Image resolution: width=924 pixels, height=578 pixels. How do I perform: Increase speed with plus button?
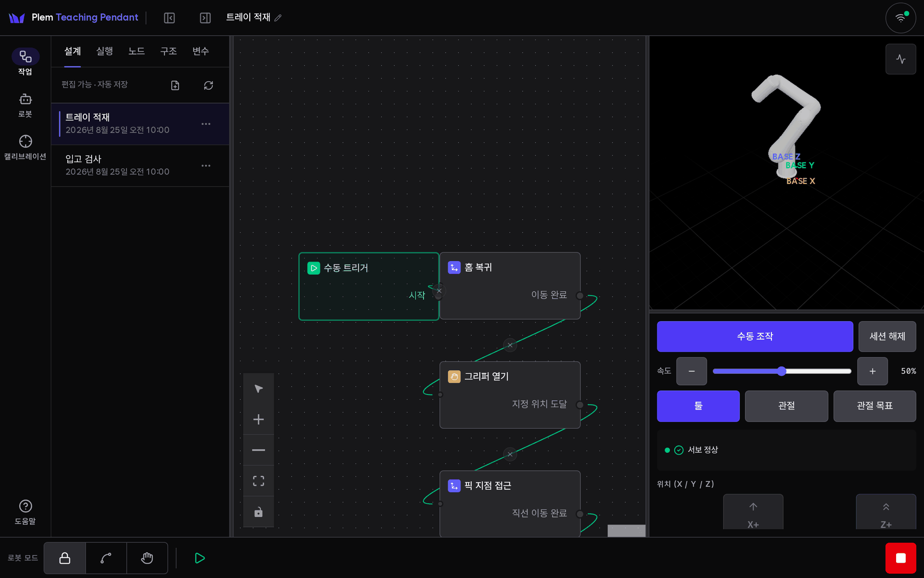[x=872, y=371]
